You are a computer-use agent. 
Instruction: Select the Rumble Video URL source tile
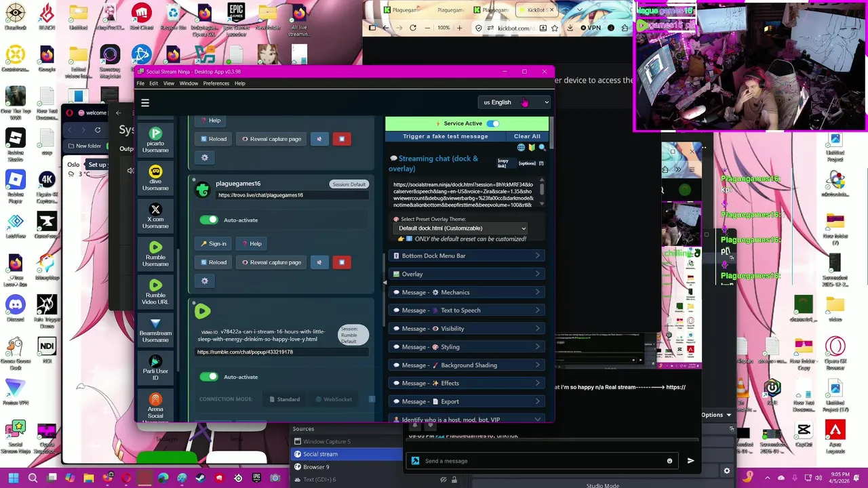155,292
